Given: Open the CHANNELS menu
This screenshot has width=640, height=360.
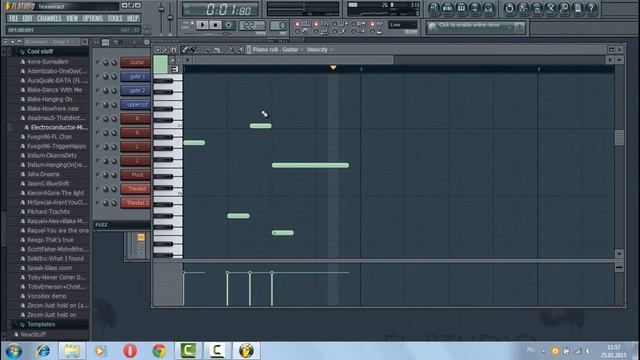Looking at the screenshot, I should pyautogui.click(x=49, y=18).
